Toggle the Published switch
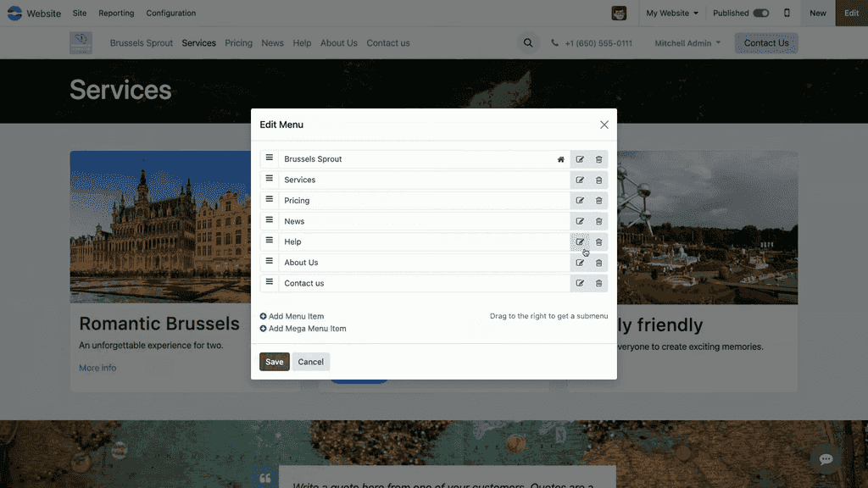Image resolution: width=868 pixels, height=488 pixels. 760,13
